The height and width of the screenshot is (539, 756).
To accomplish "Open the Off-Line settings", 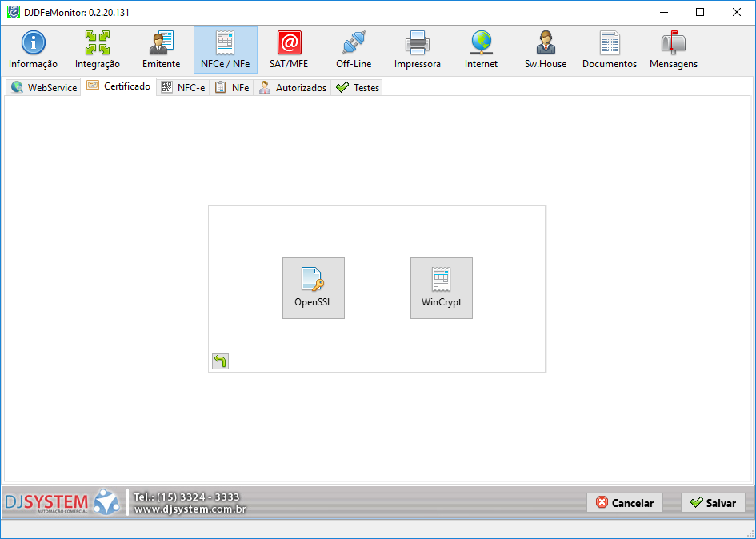I will pyautogui.click(x=354, y=50).
